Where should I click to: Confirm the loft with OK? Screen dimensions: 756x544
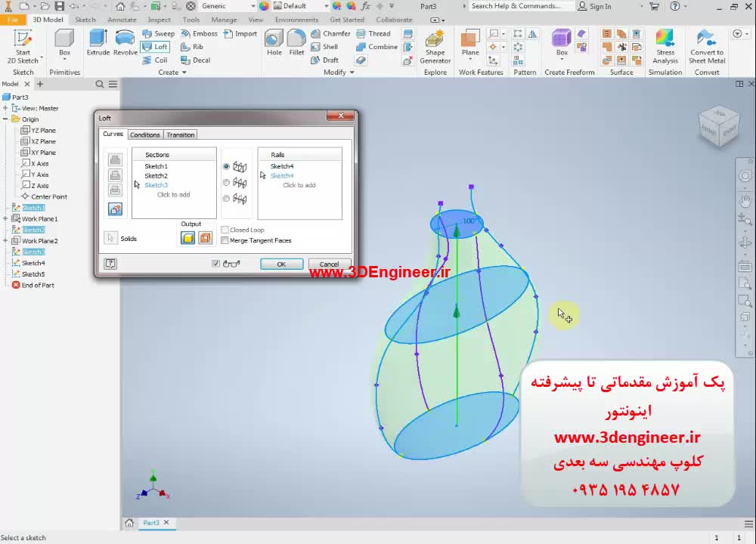pos(281,264)
